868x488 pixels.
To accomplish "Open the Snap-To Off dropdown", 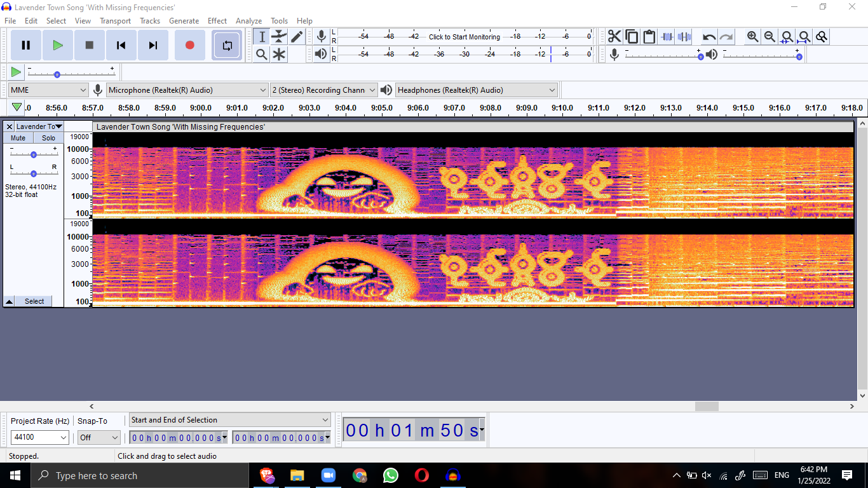I will [98, 437].
